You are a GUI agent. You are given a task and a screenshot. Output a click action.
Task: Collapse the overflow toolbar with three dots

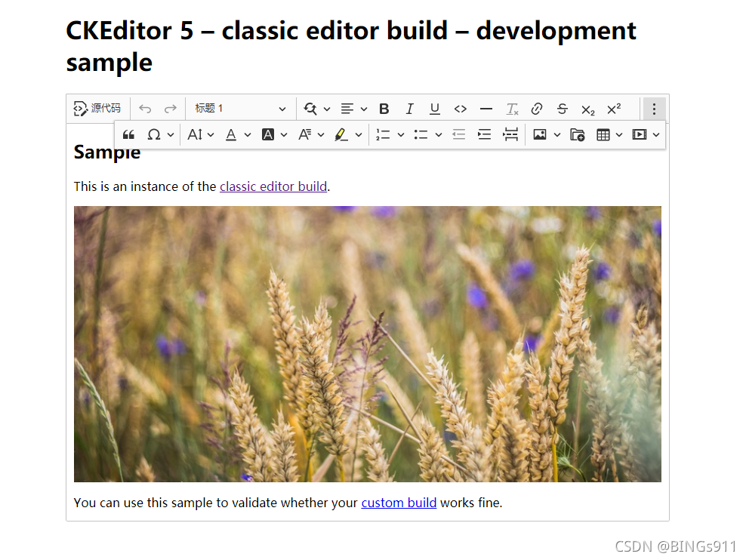(654, 109)
